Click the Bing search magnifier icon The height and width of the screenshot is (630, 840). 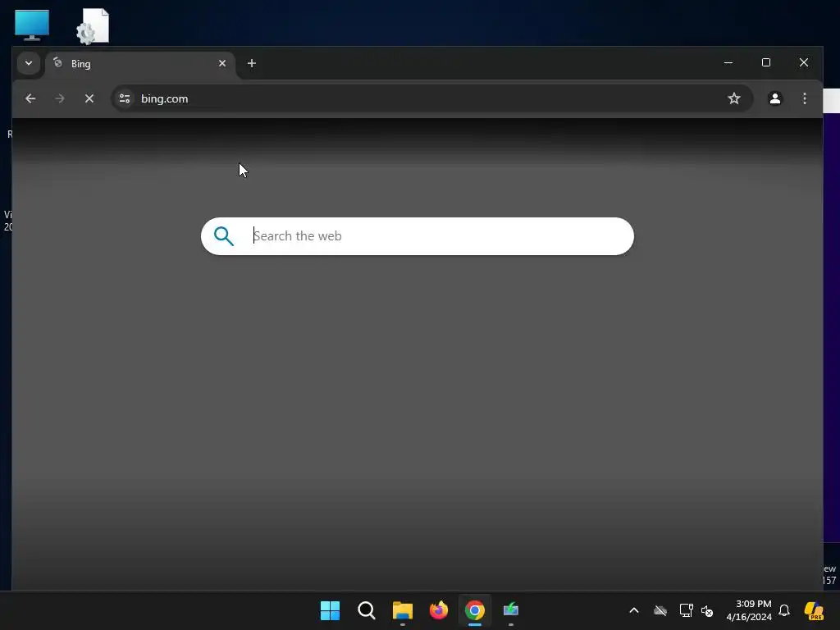[x=224, y=236]
